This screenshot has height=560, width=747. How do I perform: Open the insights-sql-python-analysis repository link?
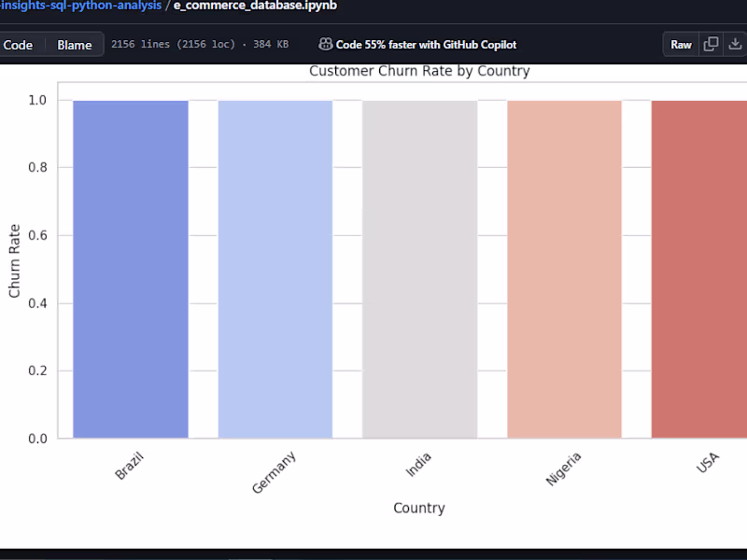tap(78, 5)
